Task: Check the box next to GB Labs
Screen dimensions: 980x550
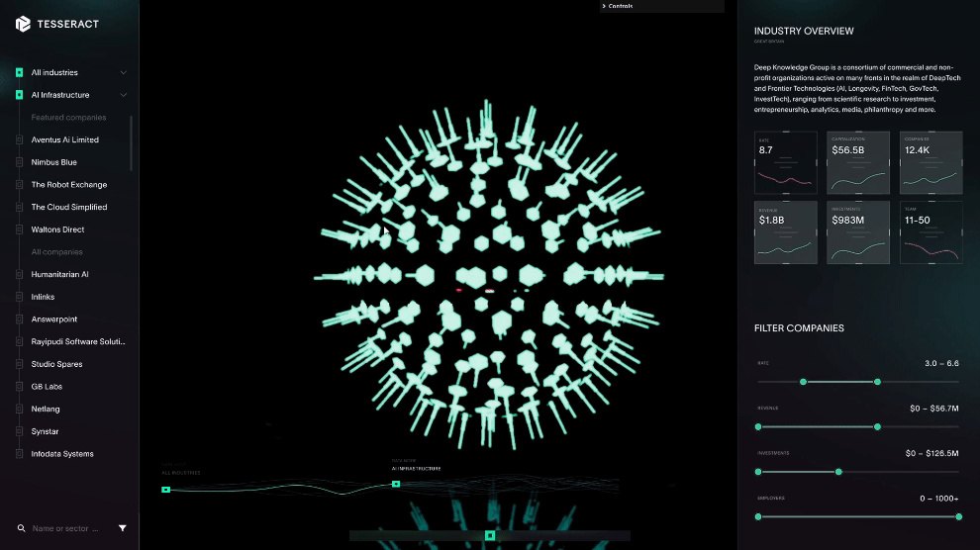Action: [x=20, y=387]
